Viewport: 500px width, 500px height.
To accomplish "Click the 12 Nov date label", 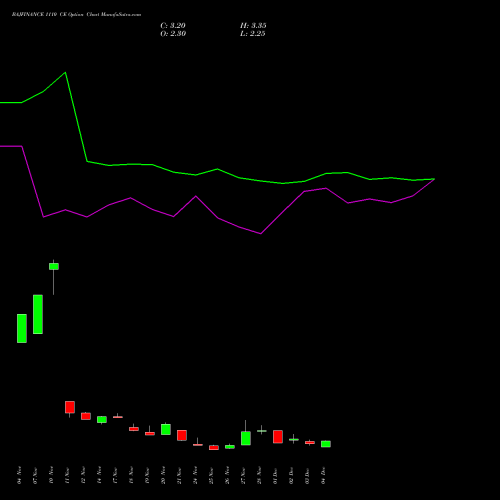I will pyautogui.click(x=83, y=475).
